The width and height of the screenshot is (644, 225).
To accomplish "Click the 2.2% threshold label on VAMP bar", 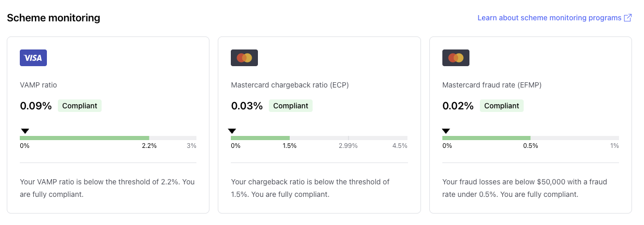I will [x=149, y=146].
